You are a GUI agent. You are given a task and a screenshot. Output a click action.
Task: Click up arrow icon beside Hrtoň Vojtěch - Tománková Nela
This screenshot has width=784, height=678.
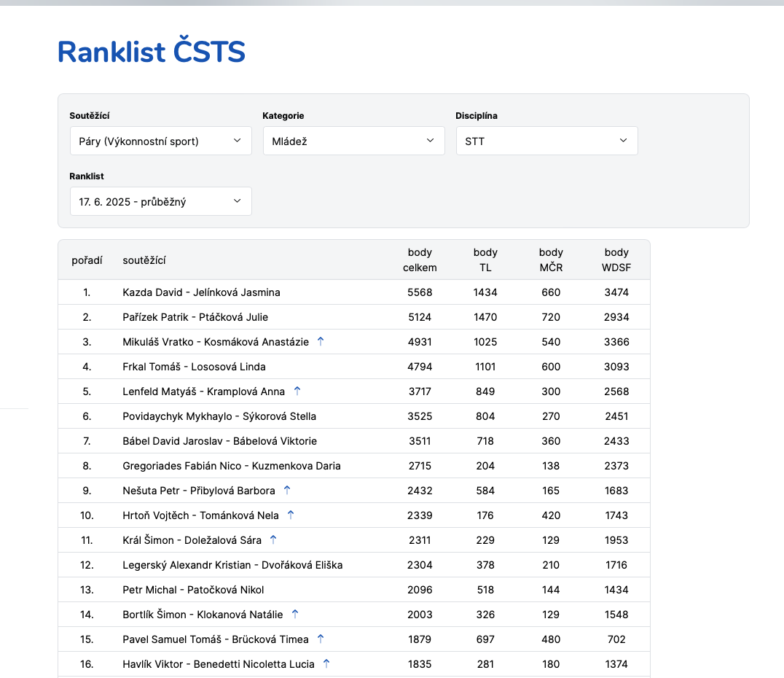(x=291, y=515)
